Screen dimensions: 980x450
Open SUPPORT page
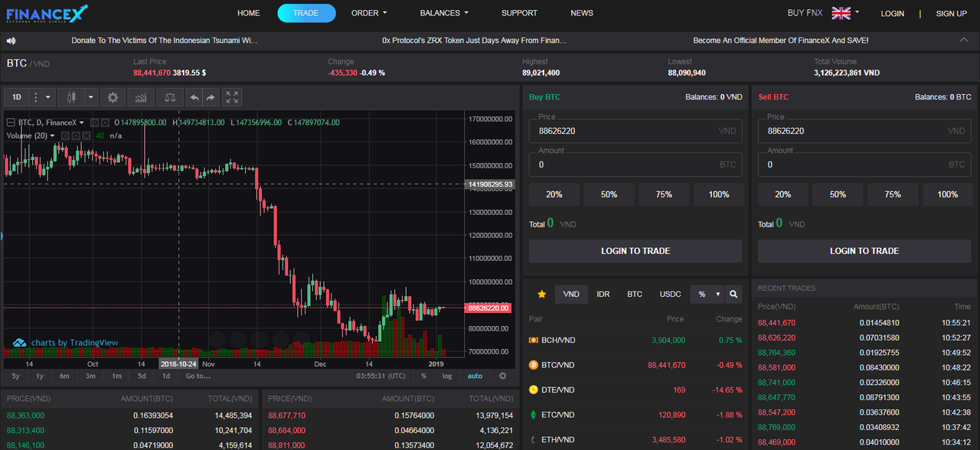tap(519, 13)
